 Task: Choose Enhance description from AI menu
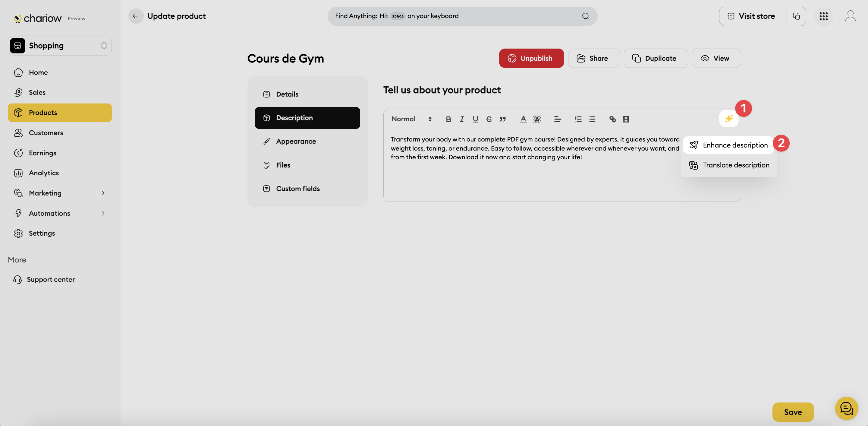coord(728,145)
